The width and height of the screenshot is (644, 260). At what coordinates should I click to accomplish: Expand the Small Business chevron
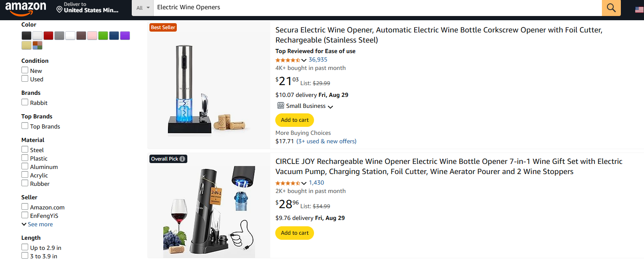click(331, 106)
